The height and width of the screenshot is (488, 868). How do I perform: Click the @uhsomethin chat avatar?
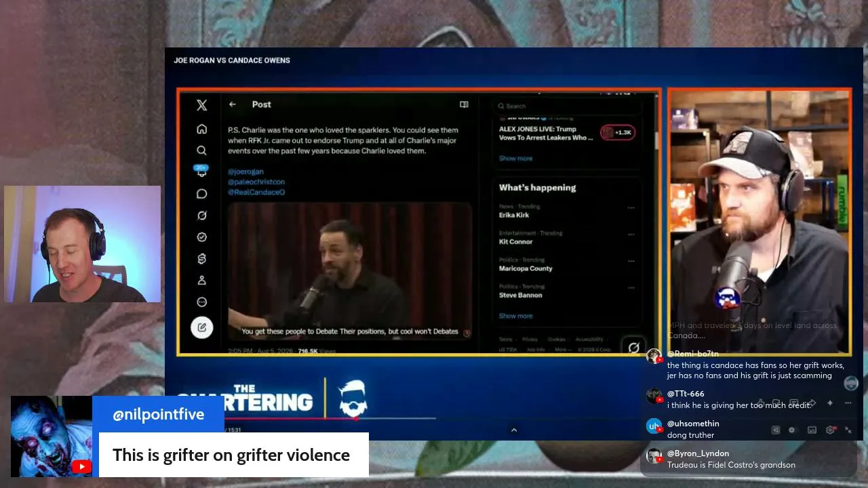coord(654,426)
